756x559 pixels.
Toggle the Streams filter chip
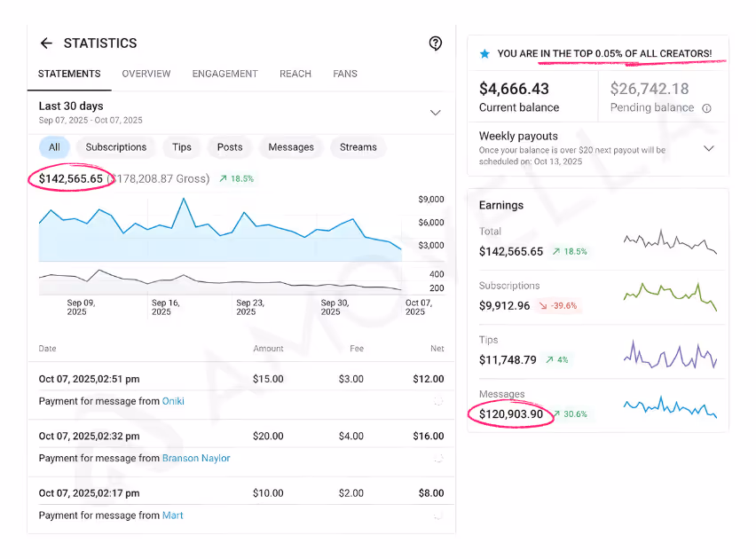pos(358,147)
